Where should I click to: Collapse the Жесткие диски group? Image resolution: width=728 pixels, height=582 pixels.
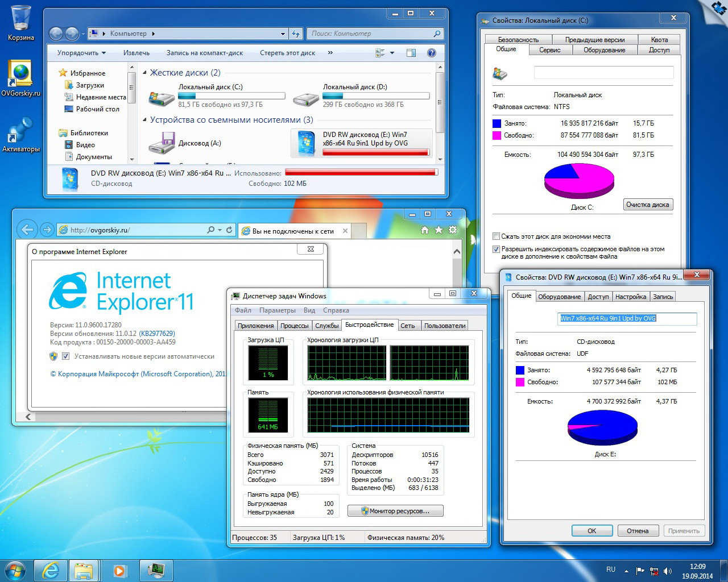point(144,73)
